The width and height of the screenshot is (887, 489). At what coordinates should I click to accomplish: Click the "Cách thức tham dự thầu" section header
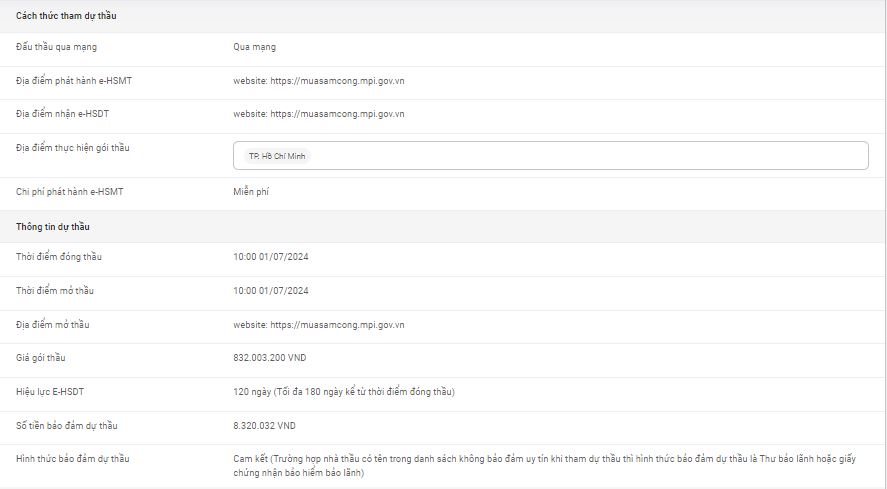66,15
